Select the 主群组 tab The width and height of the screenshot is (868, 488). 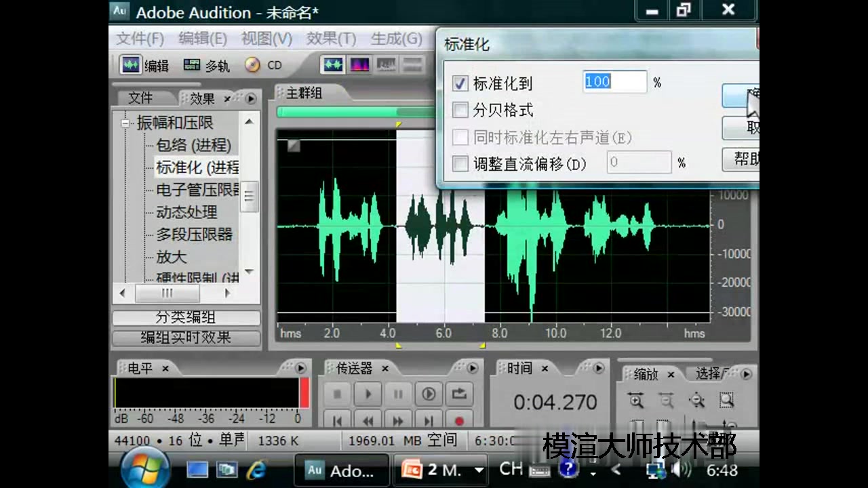(304, 93)
